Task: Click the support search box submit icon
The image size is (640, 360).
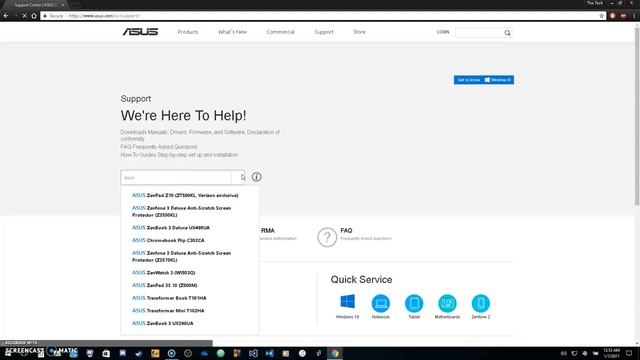Action: tap(238, 178)
